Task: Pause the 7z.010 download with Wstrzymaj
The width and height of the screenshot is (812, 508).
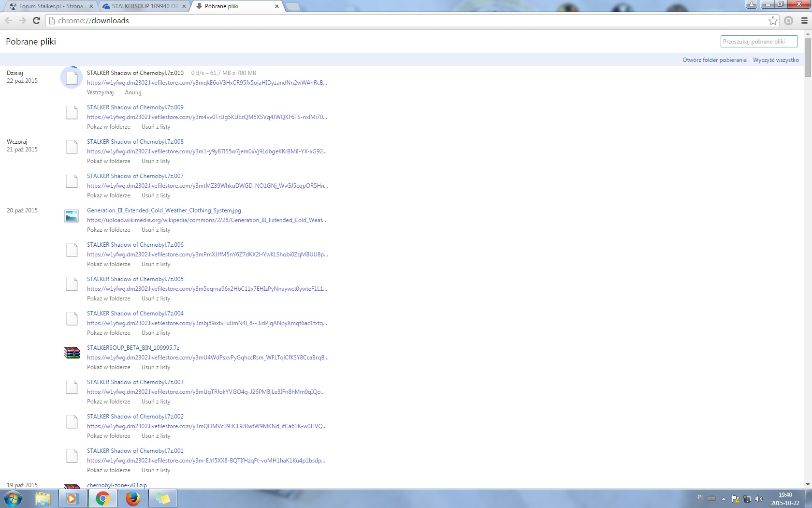Action: pos(100,92)
